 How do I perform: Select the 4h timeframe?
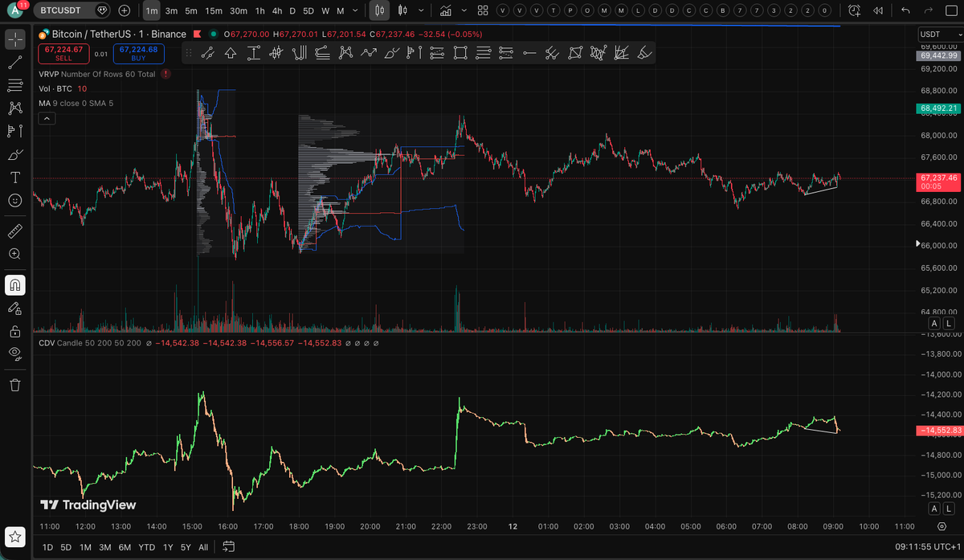pos(276,10)
